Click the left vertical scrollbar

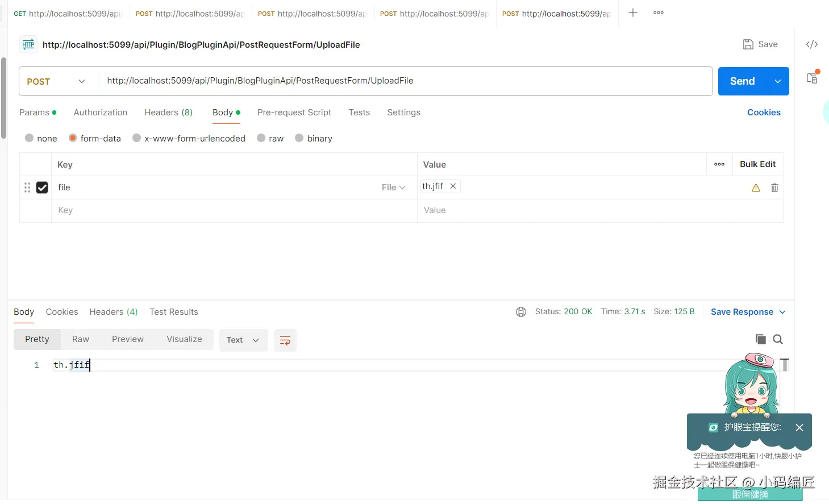[x=4, y=98]
